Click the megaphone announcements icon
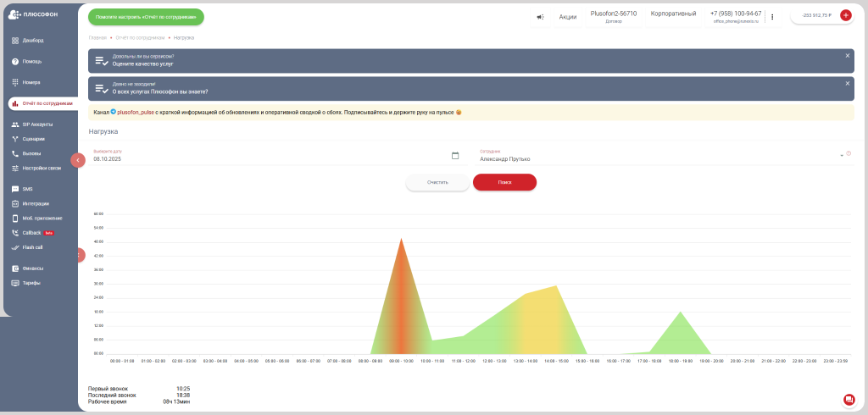Screen dimensions: 868x415 [541, 16]
